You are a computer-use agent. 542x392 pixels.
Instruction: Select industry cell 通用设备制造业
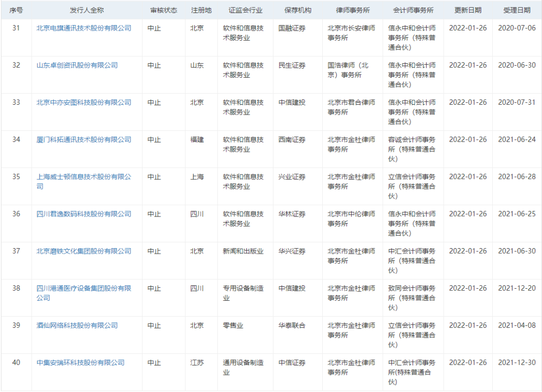(x=243, y=367)
